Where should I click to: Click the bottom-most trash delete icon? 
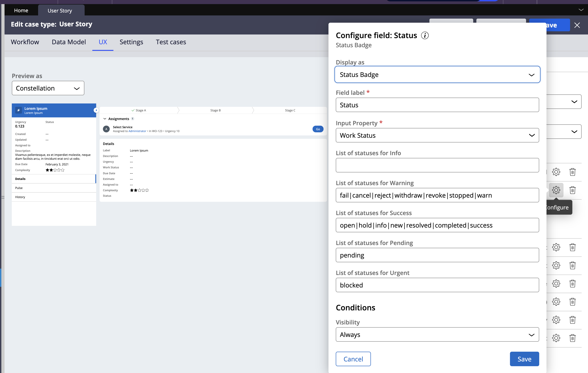(x=572, y=338)
